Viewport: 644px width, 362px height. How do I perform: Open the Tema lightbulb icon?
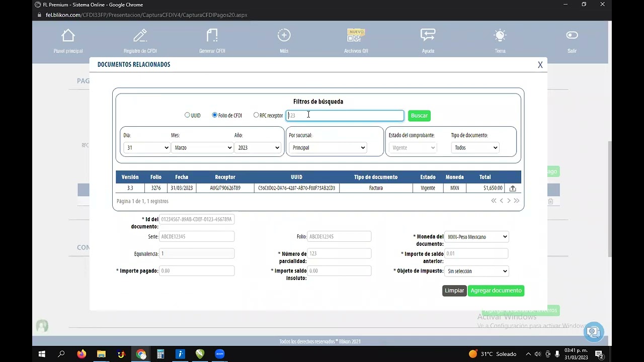(500, 35)
